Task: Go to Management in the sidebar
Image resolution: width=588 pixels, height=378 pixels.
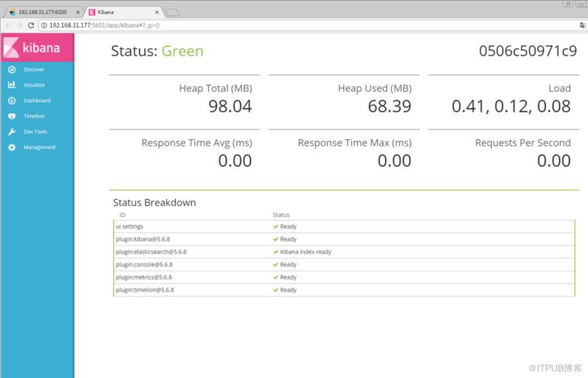Action: [x=40, y=147]
